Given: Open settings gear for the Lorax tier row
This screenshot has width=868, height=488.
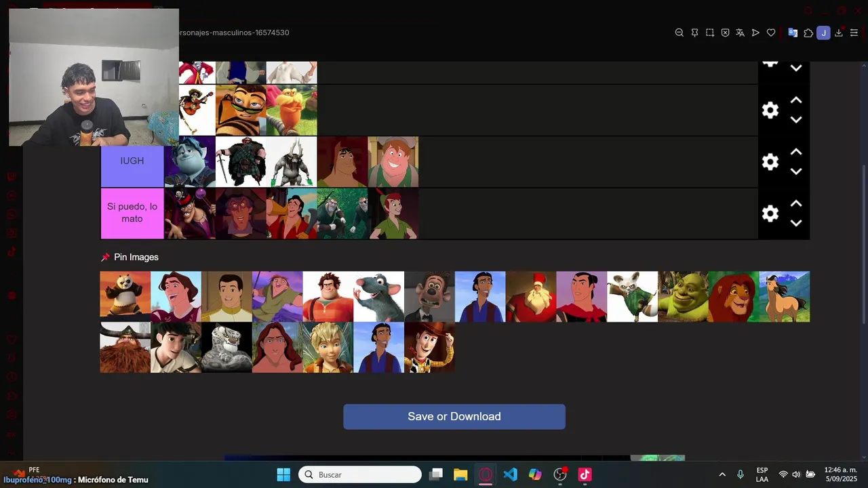Looking at the screenshot, I should point(770,110).
